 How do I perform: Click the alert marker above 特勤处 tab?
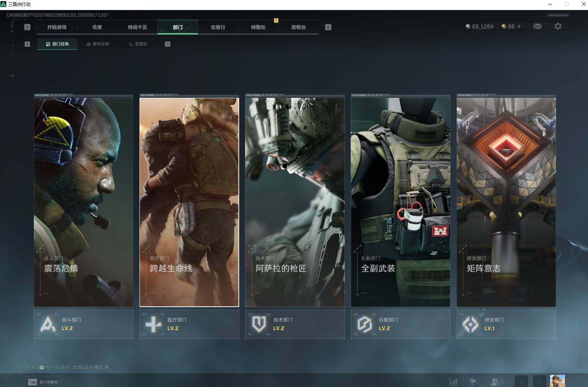pyautogui.click(x=276, y=20)
